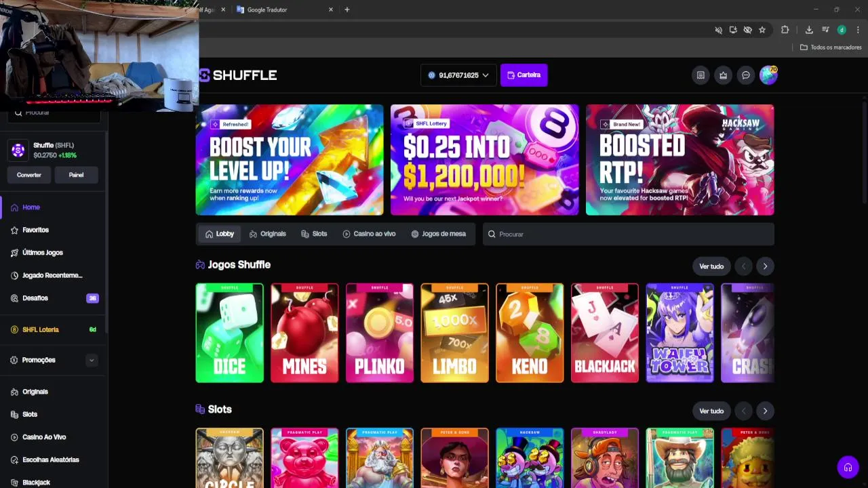Click the crossed-eye tracking protection icon
Screen dimensions: 868x488
(x=747, y=30)
